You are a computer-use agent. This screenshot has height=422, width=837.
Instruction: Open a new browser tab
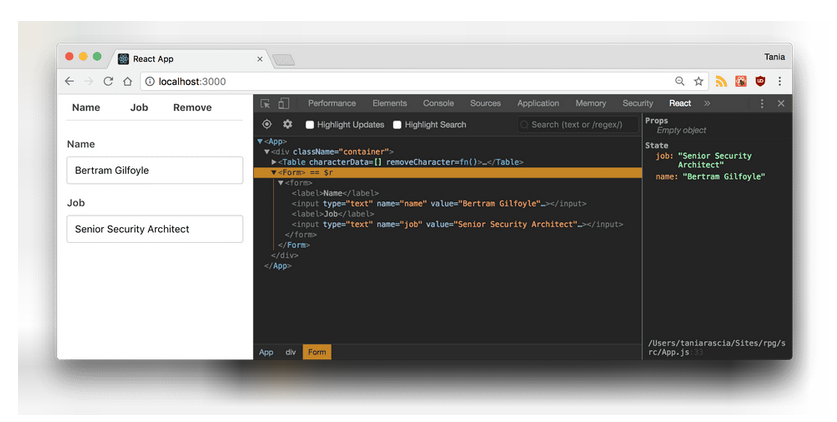283,60
